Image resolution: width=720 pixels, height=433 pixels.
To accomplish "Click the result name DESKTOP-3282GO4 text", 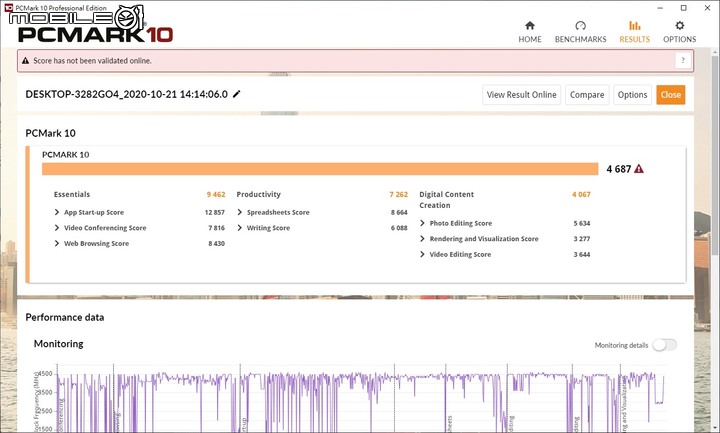I will 126,94.
